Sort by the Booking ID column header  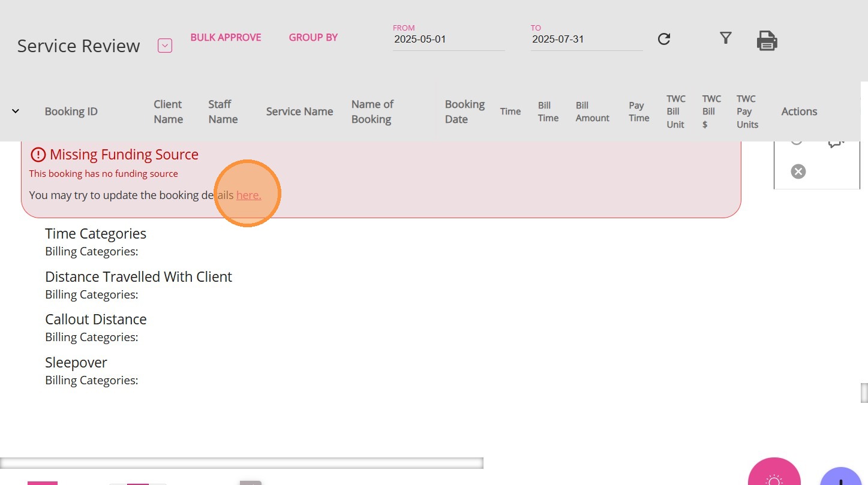point(71,112)
